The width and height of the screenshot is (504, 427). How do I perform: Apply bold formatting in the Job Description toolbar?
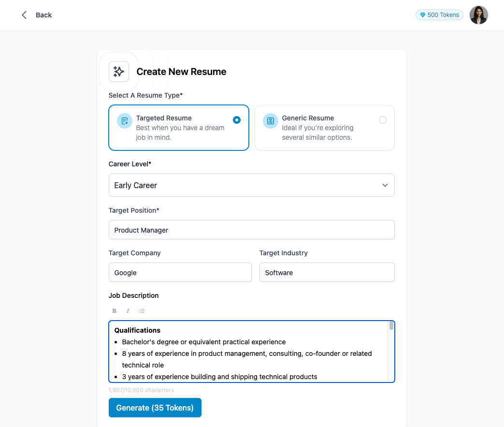pos(114,310)
